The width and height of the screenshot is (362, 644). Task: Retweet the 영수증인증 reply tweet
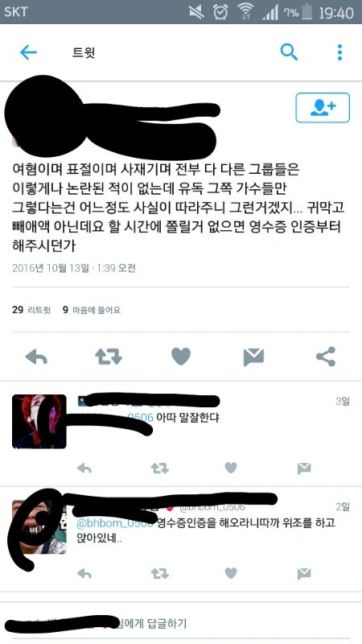coord(159,573)
